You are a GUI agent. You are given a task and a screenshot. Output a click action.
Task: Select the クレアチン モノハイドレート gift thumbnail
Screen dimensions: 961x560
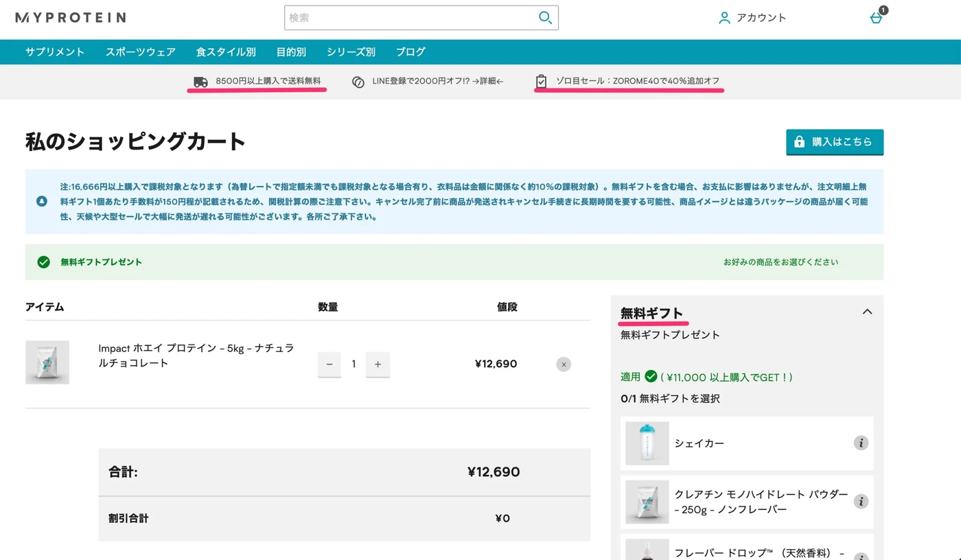647,502
